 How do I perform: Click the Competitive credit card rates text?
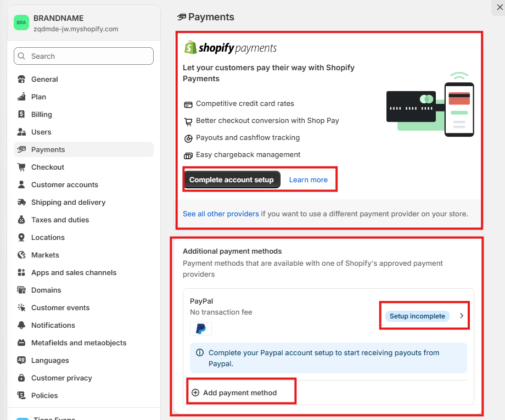click(245, 103)
